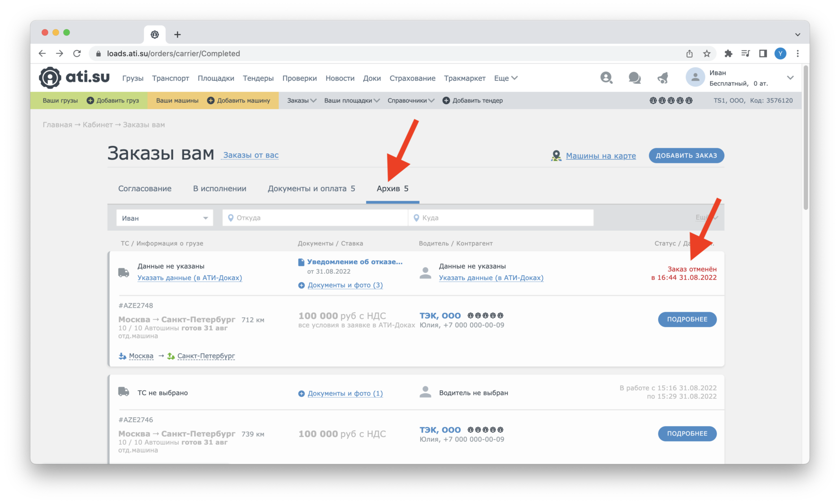Select the Архив 5 tab
840x504 pixels.
point(392,188)
